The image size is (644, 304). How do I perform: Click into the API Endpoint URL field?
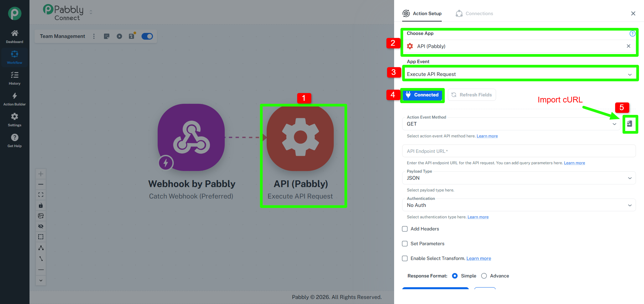coord(519,151)
